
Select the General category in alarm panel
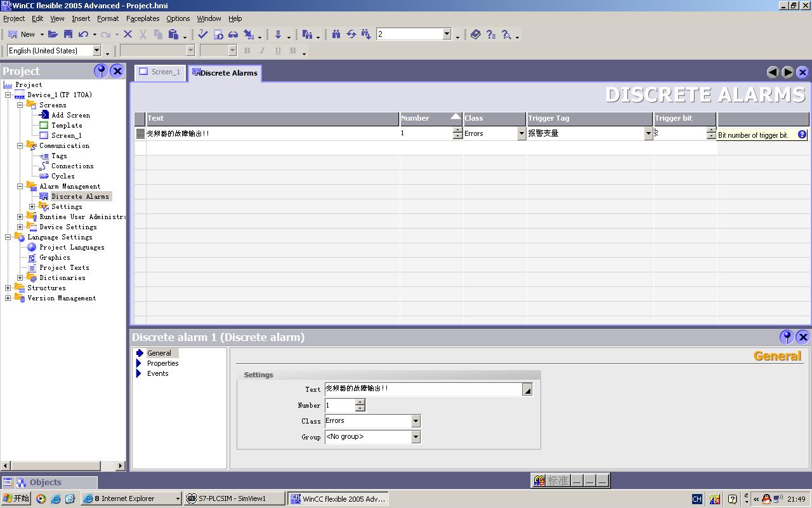(159, 353)
